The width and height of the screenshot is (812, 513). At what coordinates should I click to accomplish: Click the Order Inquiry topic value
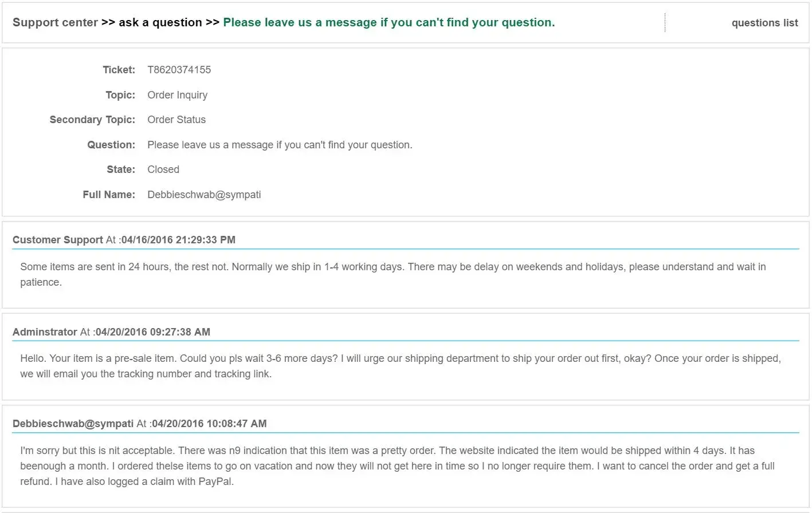[177, 95]
